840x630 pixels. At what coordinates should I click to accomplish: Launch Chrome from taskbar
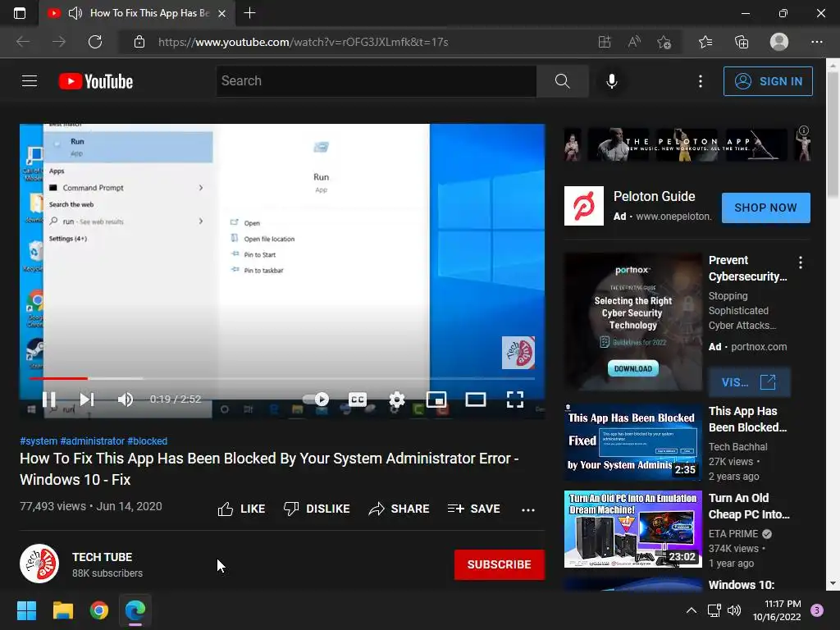coord(99,610)
